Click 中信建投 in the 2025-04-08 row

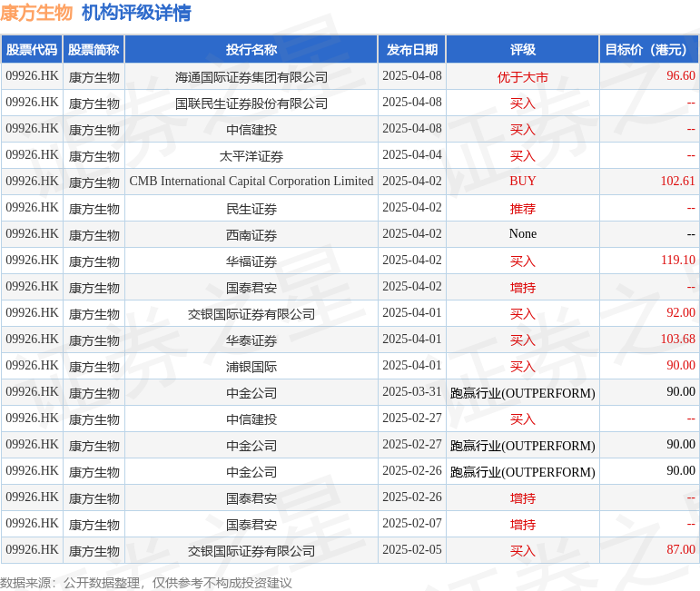251,130
